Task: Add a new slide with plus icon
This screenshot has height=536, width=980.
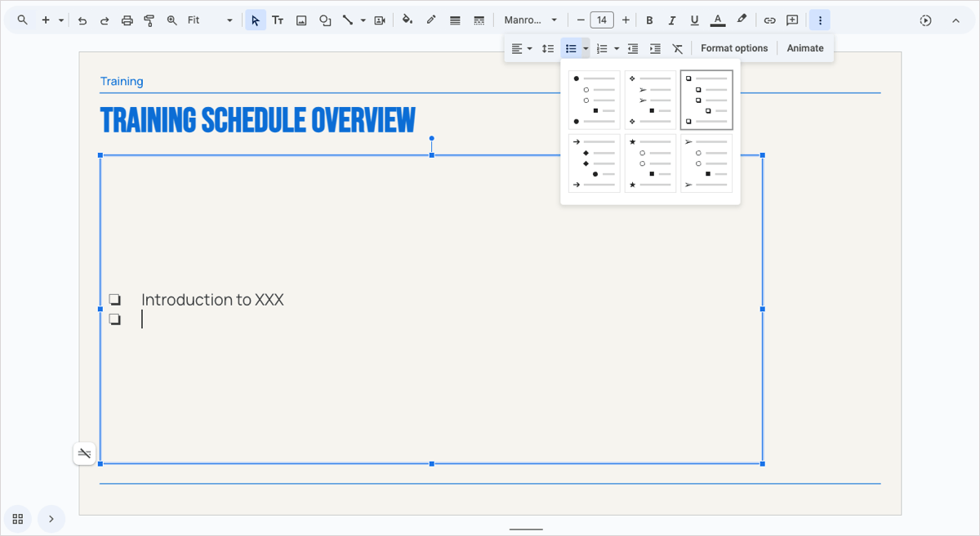Action: (46, 20)
